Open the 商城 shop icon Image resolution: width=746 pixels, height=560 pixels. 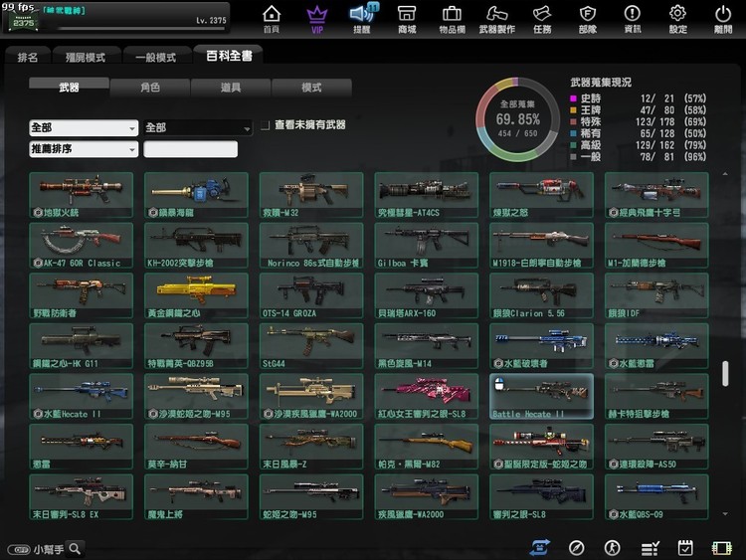407,18
